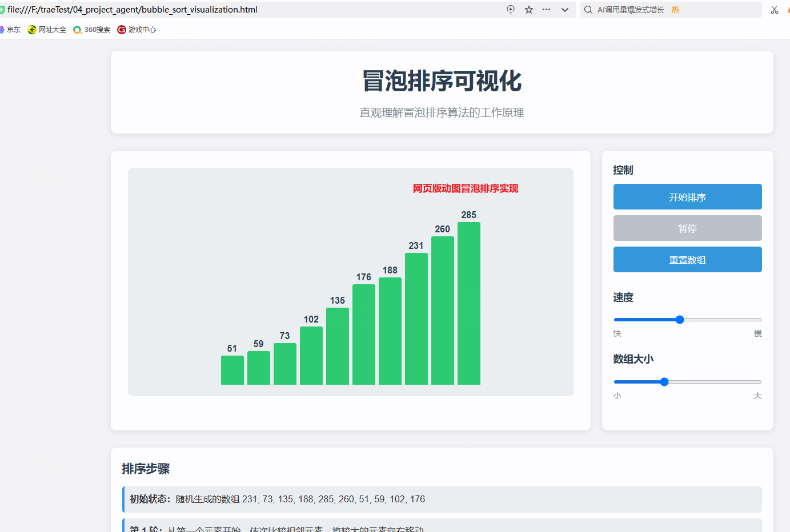Click the bar labeled 51
The image size is (790, 532).
click(x=232, y=370)
